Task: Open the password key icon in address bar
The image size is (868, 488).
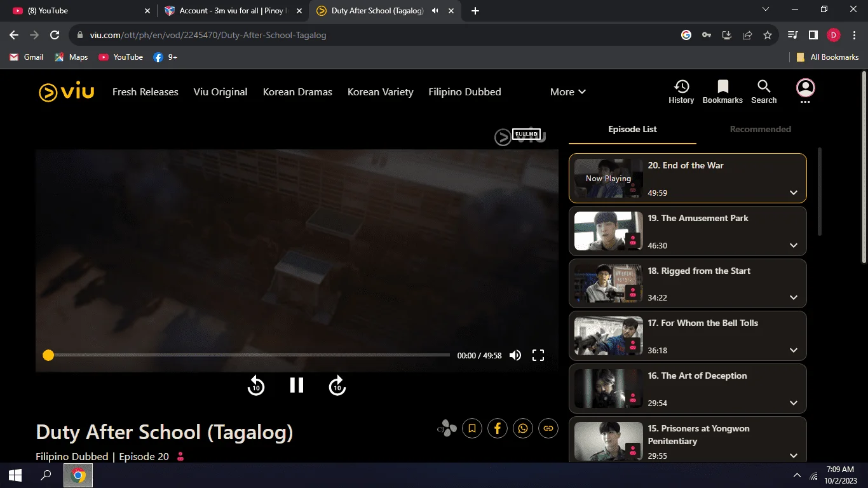Action: (x=707, y=35)
